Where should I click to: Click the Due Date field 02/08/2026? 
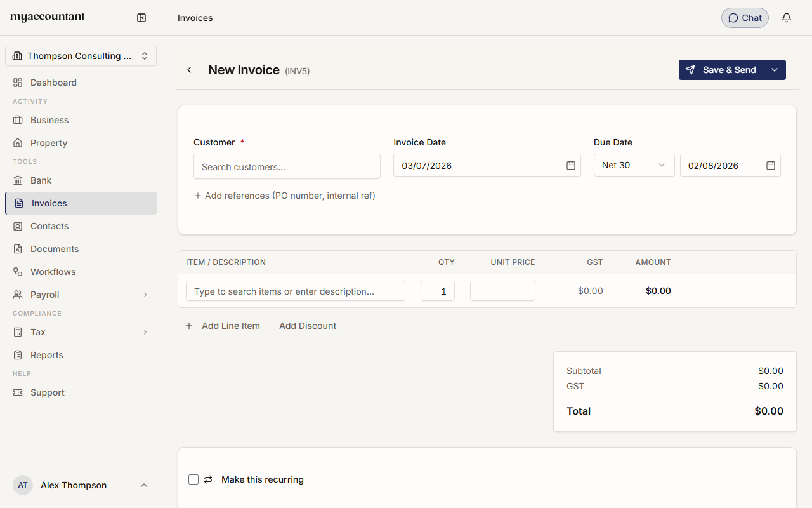pos(730,165)
